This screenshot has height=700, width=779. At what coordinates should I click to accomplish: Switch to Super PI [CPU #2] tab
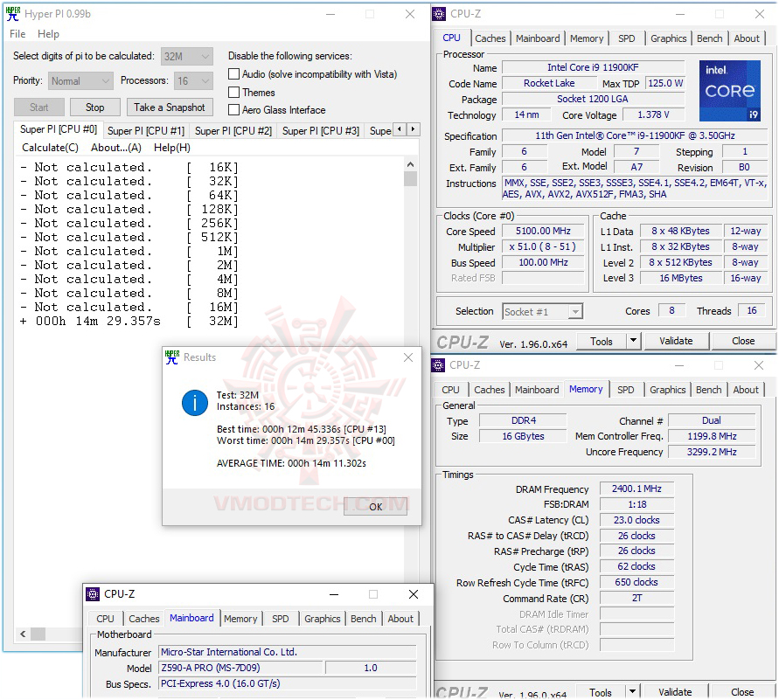coord(233,130)
